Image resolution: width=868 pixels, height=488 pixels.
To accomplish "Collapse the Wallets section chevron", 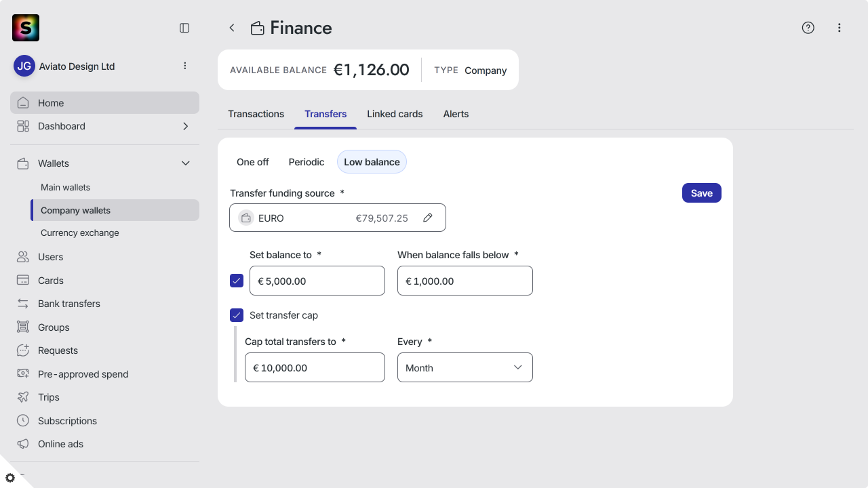I will point(186,163).
